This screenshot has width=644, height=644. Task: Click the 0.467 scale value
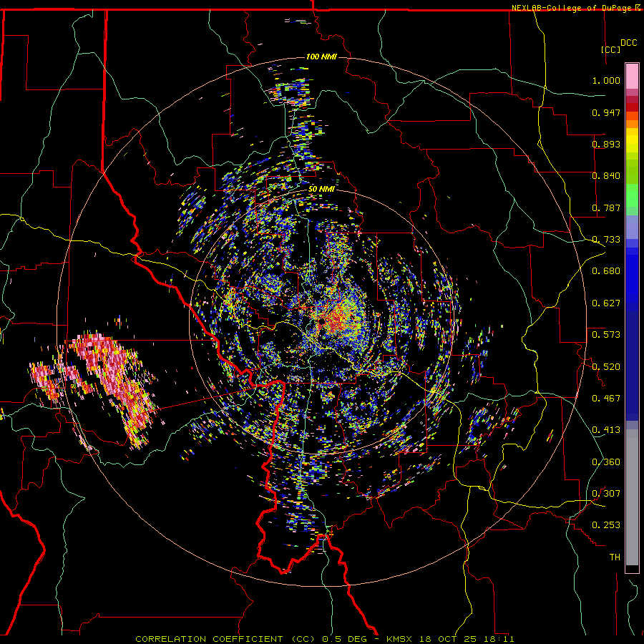coord(606,399)
